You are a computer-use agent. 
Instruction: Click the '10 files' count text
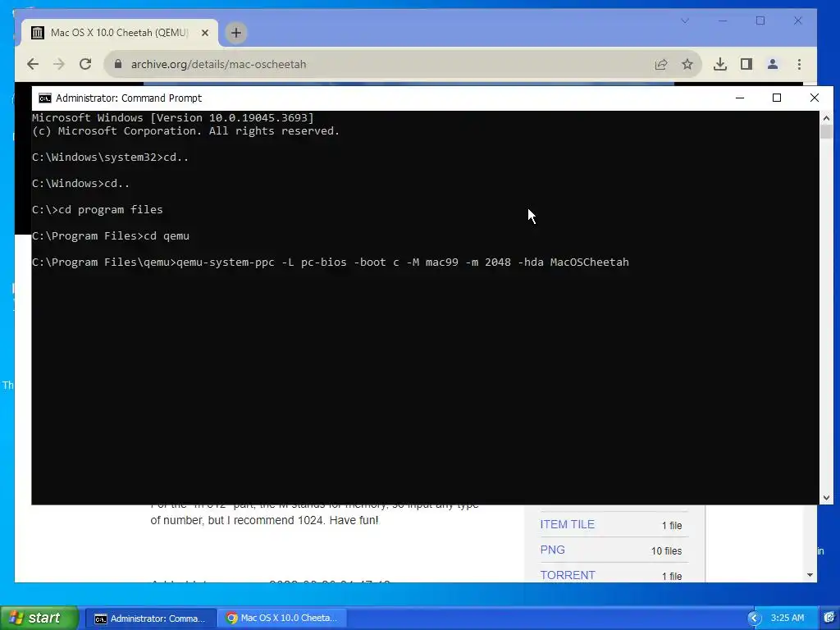click(x=666, y=550)
